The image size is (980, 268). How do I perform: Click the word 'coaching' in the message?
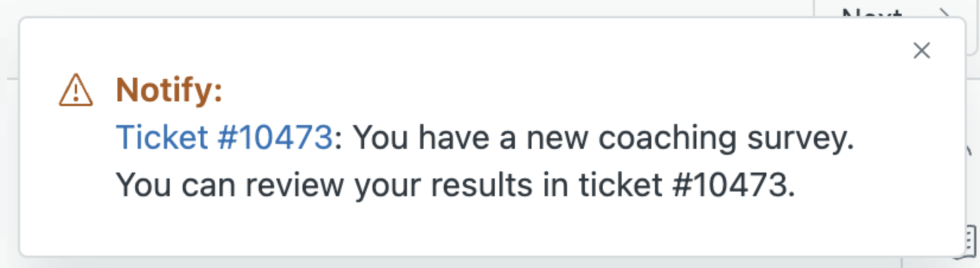click(x=667, y=138)
